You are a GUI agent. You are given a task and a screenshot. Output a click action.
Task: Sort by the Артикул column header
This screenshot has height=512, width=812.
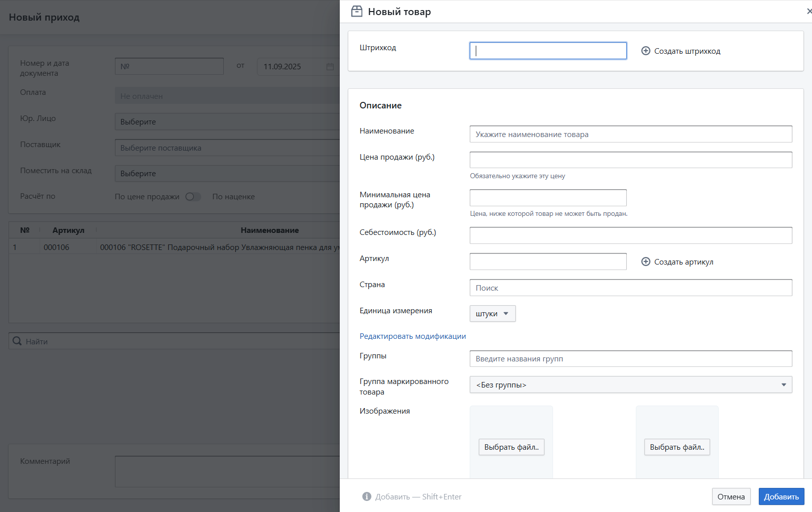tap(68, 230)
